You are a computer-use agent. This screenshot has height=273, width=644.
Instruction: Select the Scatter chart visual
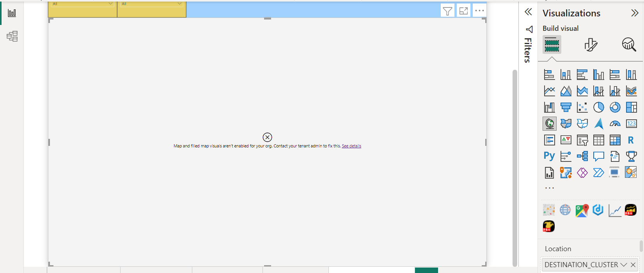tap(582, 107)
